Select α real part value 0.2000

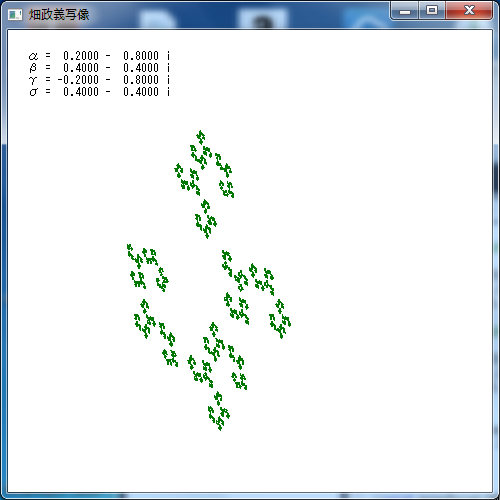[x=81, y=56]
